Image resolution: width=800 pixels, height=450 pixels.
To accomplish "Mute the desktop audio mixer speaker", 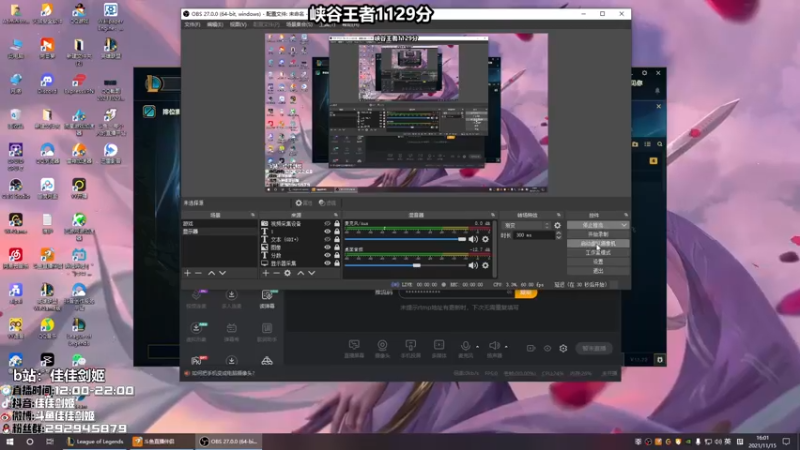I will [473, 265].
